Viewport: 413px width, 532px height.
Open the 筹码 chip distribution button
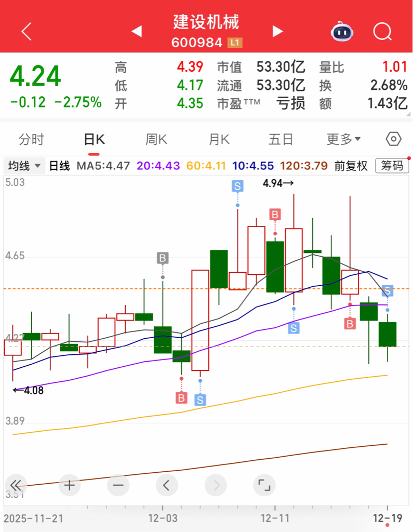coord(392,166)
